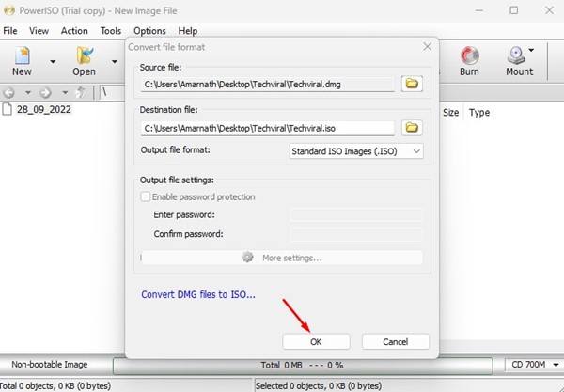Browse for source file folder icon
This screenshot has height=392, width=564.
coord(412,84)
